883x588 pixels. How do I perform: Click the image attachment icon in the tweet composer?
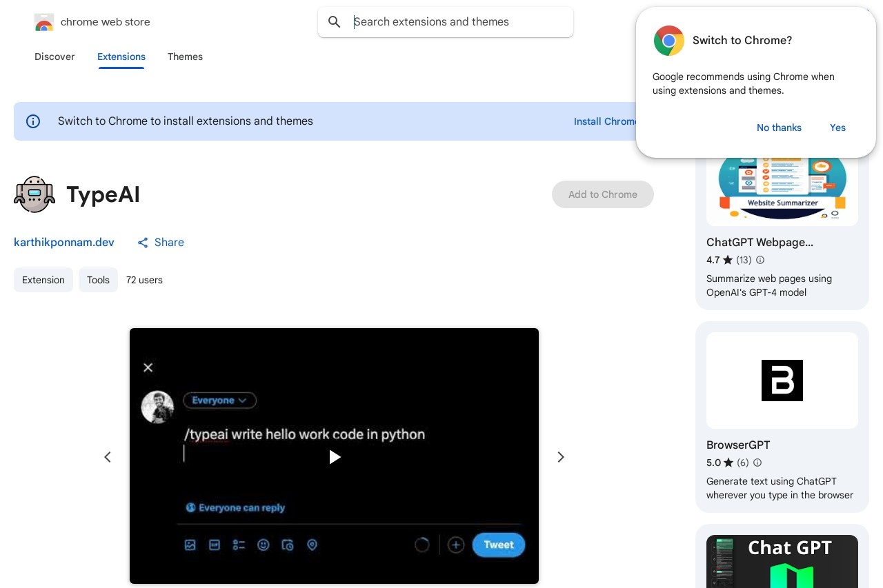click(190, 545)
